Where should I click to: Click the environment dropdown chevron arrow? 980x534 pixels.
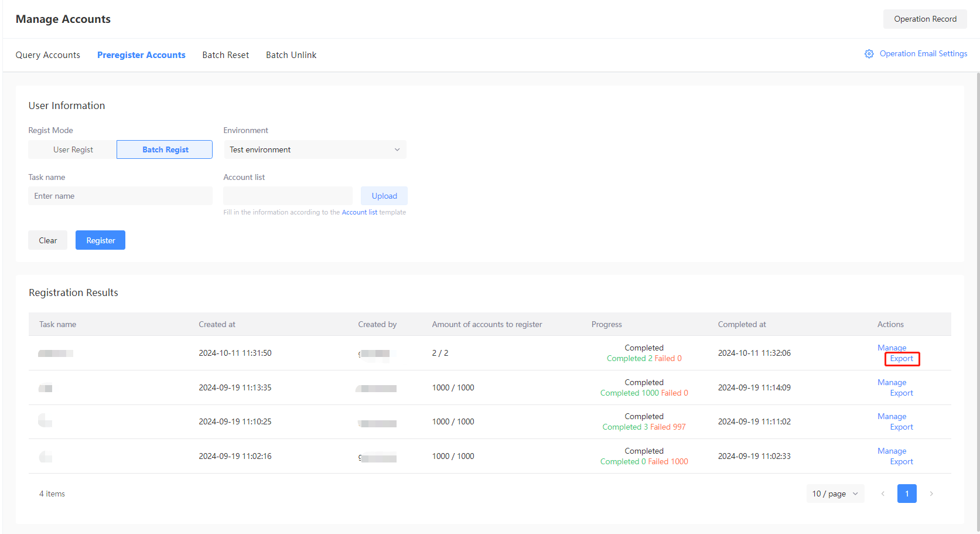[397, 149]
